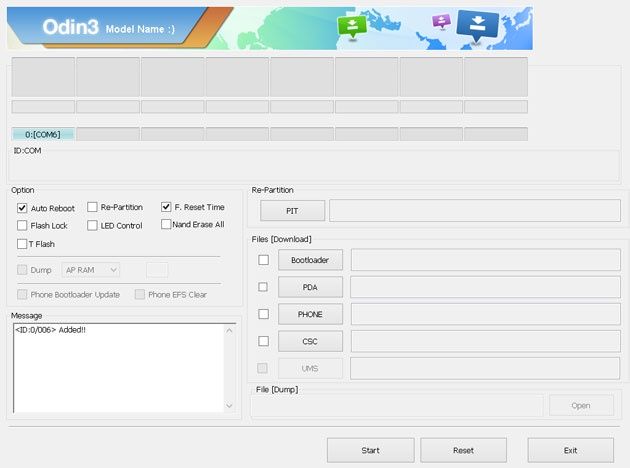
Task: Click the PHONE file path field
Action: pyautogui.click(x=486, y=314)
